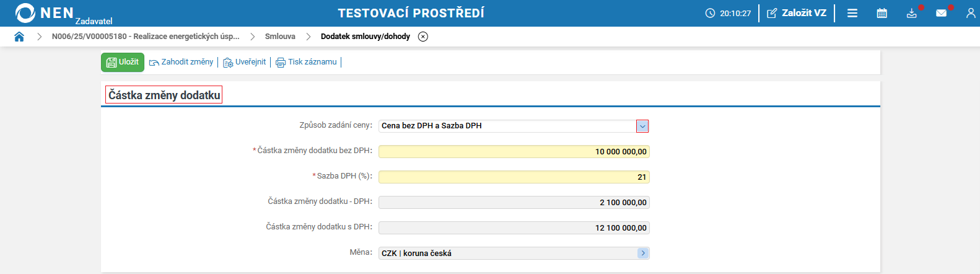Image resolution: width=980 pixels, height=274 pixels.
Task: Click the TESTOVACÍ PROSTŘEDÍ header text
Action: (411, 13)
